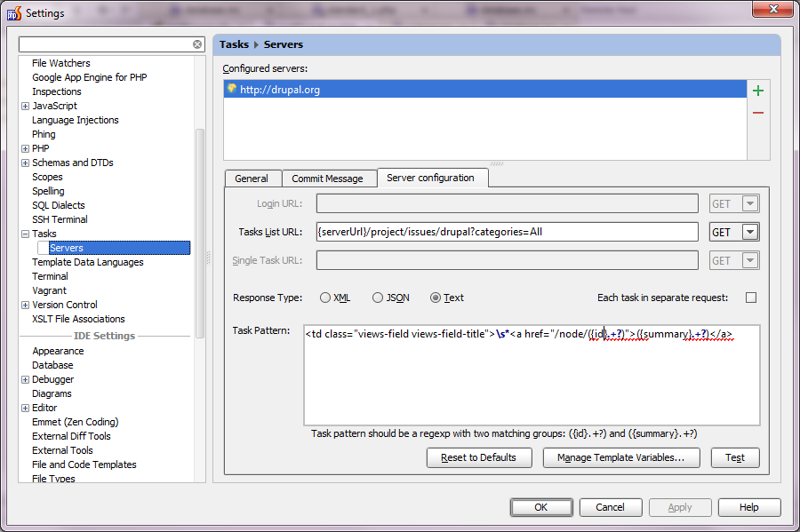Viewport: 800px width, 532px height.
Task: Expand the JavaScript settings node
Action: tap(25, 106)
